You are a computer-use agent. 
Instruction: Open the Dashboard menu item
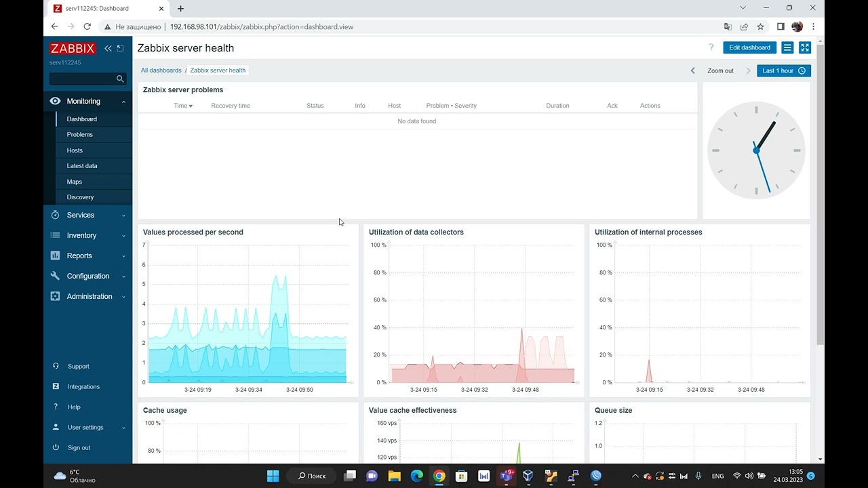pos(94,119)
